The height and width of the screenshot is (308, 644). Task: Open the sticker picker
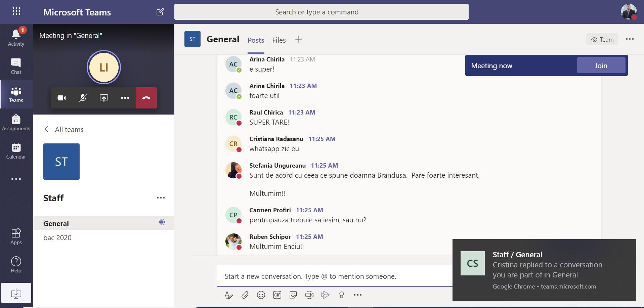tap(293, 295)
